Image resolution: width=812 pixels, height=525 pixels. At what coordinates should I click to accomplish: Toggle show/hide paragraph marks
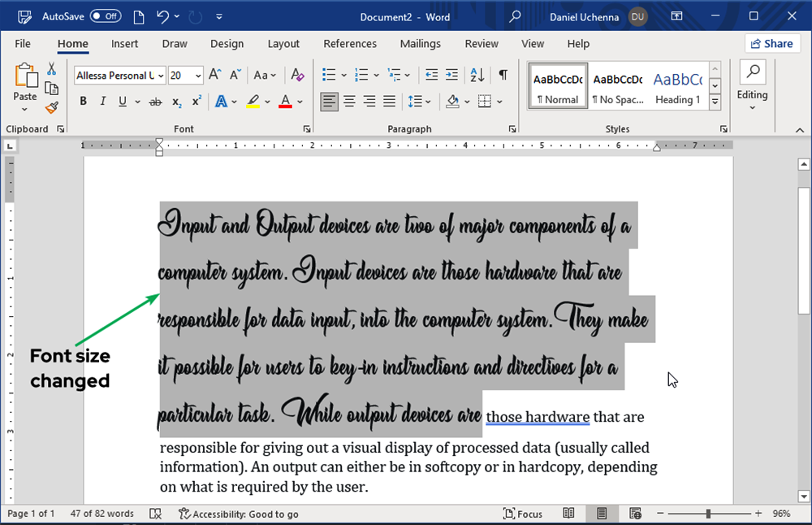(x=503, y=75)
